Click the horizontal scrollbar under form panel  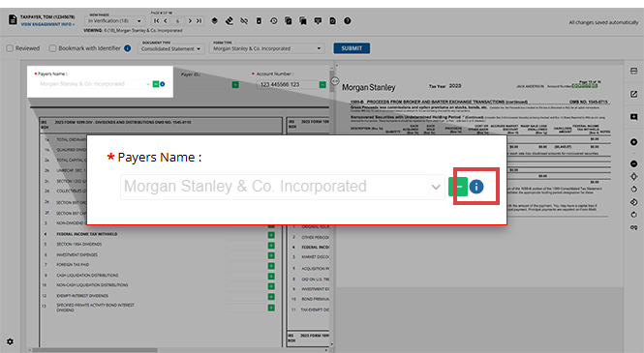(x=95, y=350)
